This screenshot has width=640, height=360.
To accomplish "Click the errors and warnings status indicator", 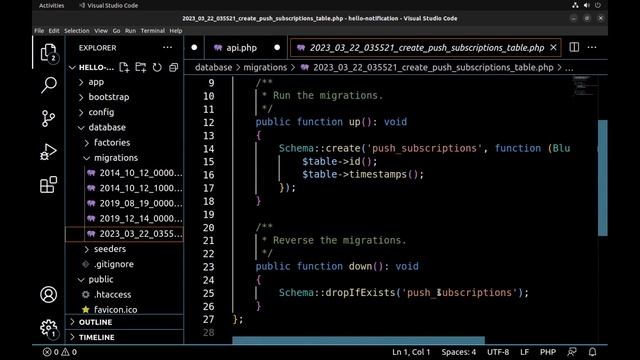I will pos(60,352).
